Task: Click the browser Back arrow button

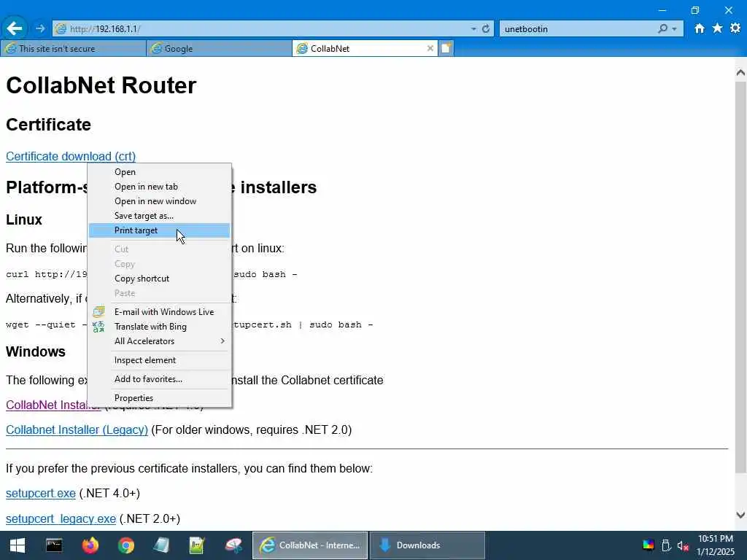Action: click(15, 28)
